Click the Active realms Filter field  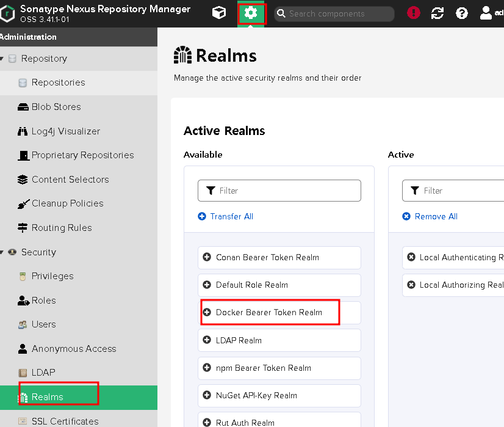[x=453, y=191]
